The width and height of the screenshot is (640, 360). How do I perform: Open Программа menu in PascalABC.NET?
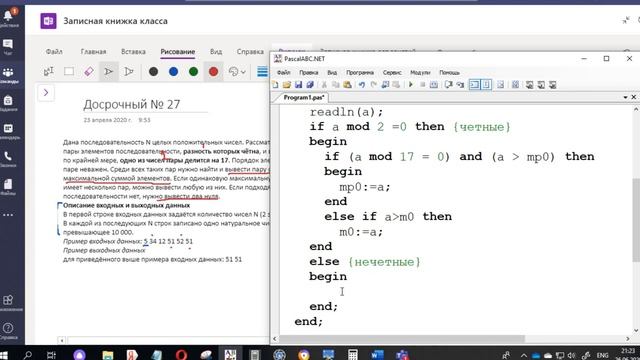click(x=360, y=72)
